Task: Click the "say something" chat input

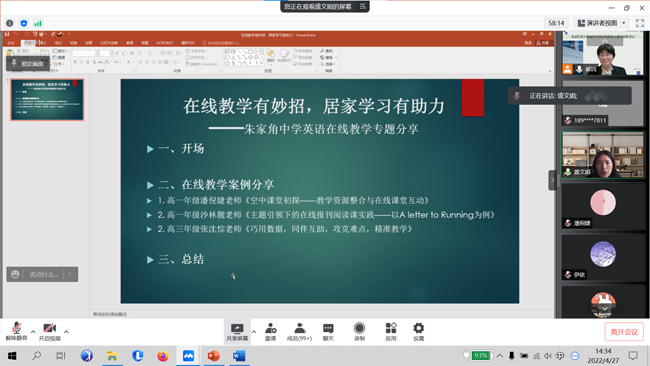Action: (x=43, y=274)
